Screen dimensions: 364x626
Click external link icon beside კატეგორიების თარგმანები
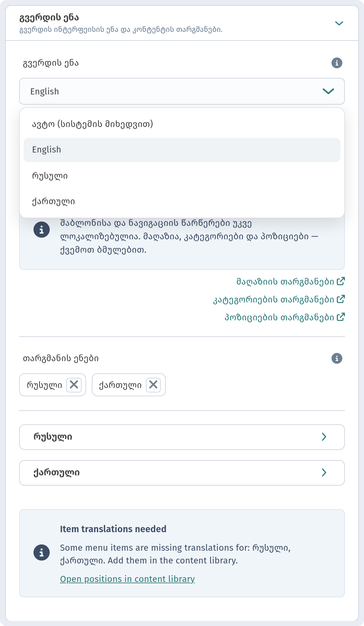click(341, 299)
